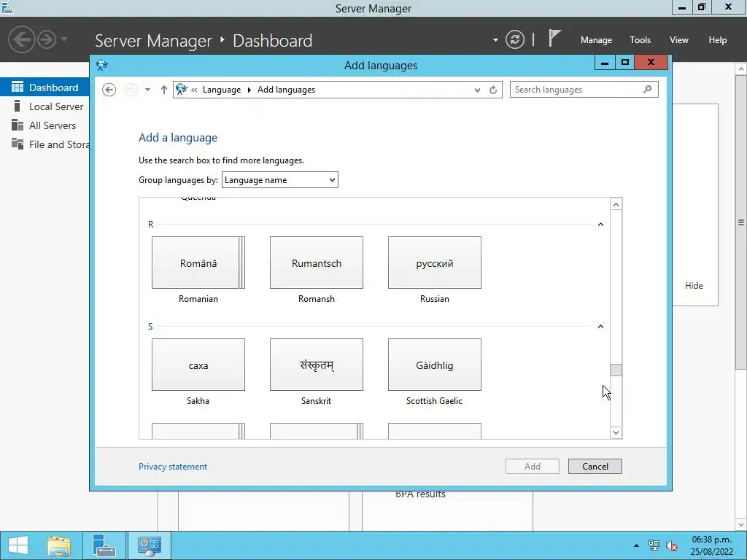Screen dimensions: 747x560
Task: Click the Cancel button
Action: [595, 467]
